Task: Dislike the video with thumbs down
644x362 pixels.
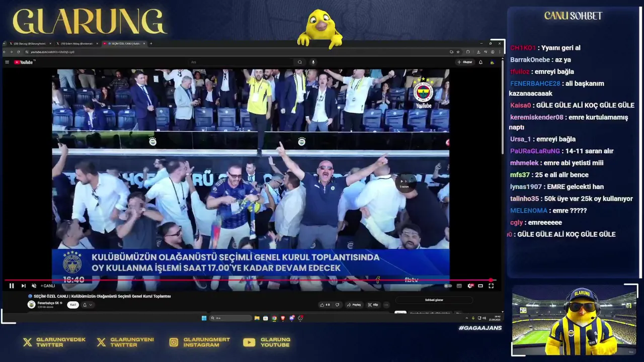Action: 337,305
